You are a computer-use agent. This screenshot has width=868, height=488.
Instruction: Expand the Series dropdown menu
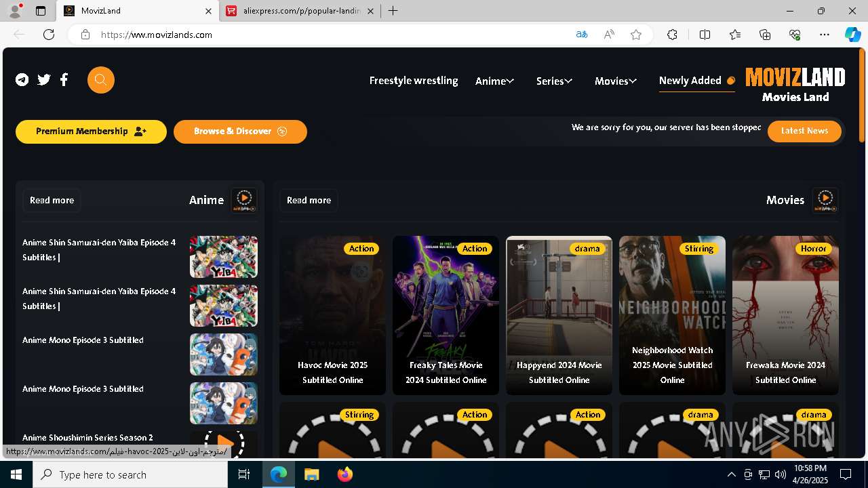coord(555,81)
